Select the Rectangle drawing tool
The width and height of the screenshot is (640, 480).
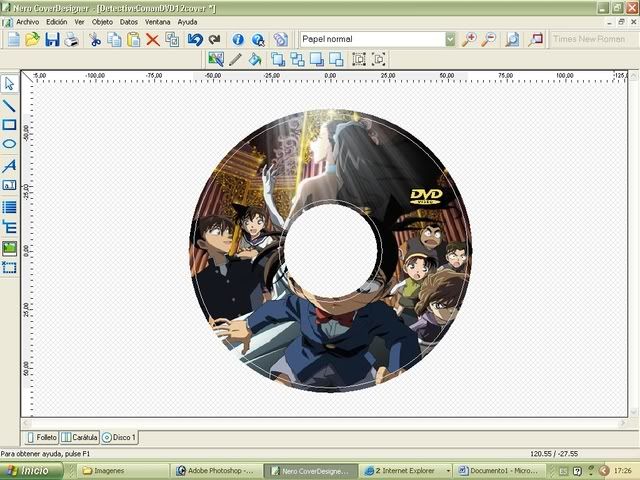[x=9, y=125]
